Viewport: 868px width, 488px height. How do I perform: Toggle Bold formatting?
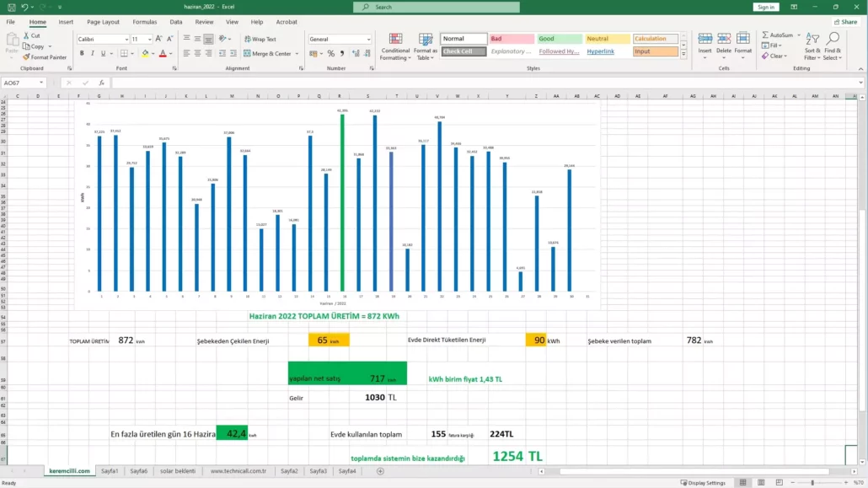[x=82, y=54]
